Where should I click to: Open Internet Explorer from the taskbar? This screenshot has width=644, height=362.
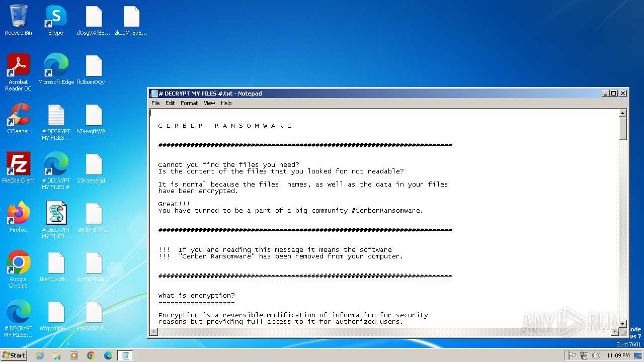(40, 355)
